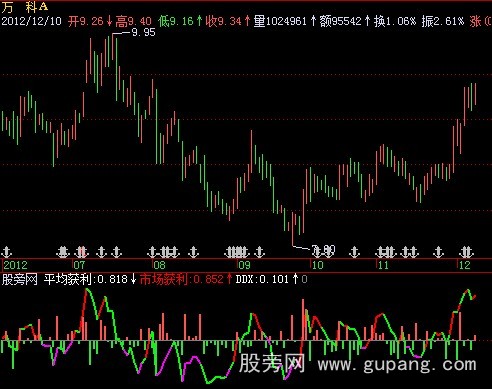
Task: Click the low price 低9.16
Action: [x=176, y=21]
